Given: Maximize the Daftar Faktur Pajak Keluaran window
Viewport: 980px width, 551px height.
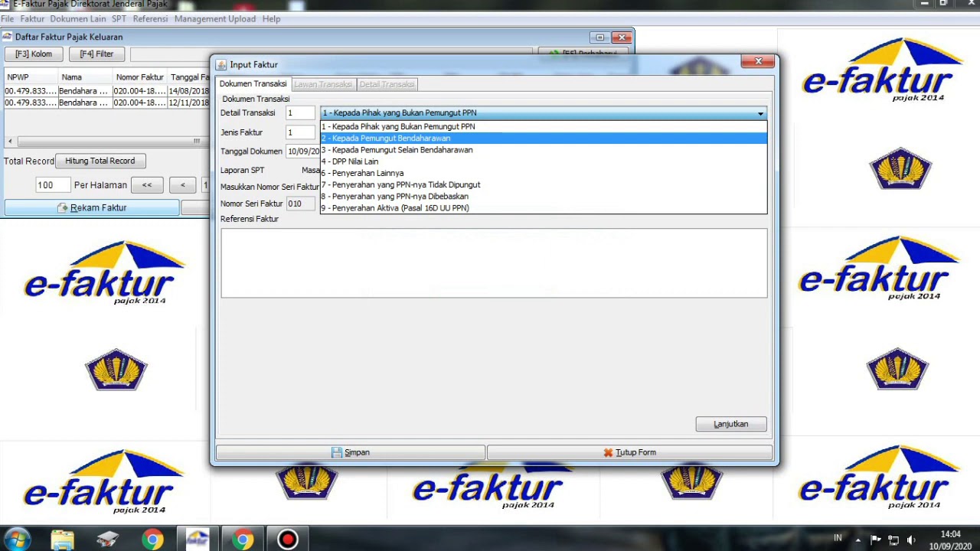Looking at the screenshot, I should coord(599,37).
